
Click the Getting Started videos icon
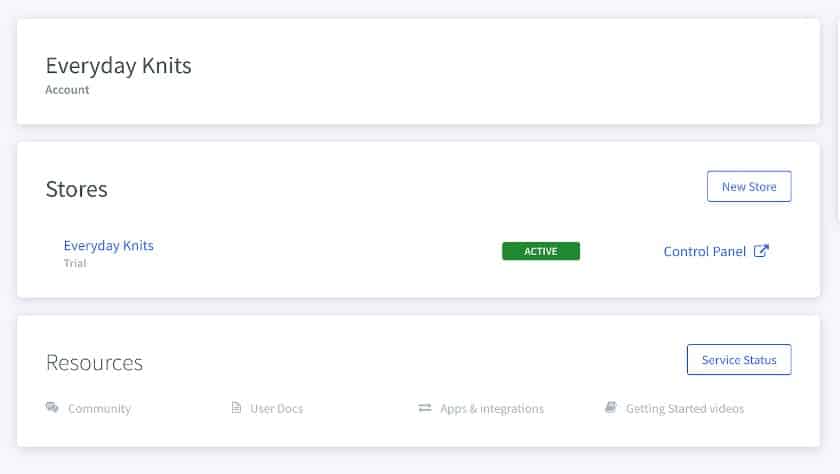tap(611, 408)
